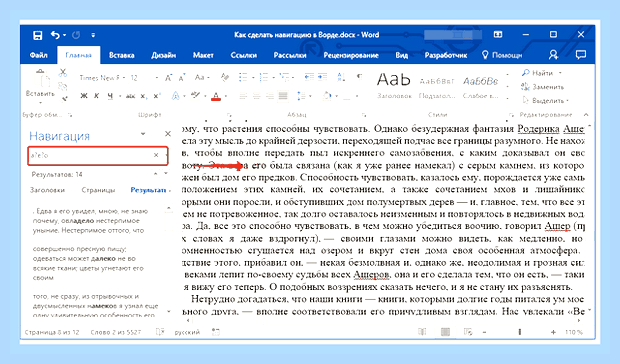
Task: Toggle subscript formatting
Action: click(x=144, y=96)
